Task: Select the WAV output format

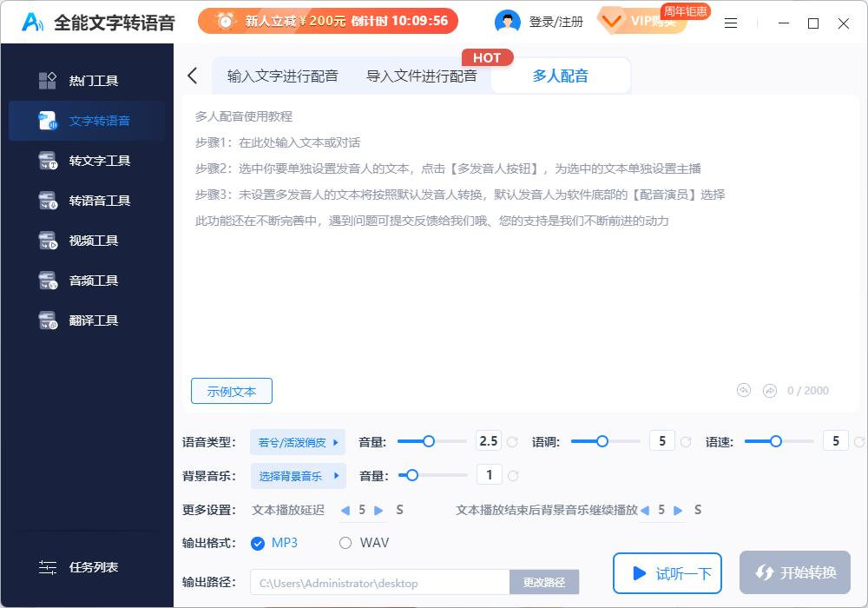Action: coord(365,543)
